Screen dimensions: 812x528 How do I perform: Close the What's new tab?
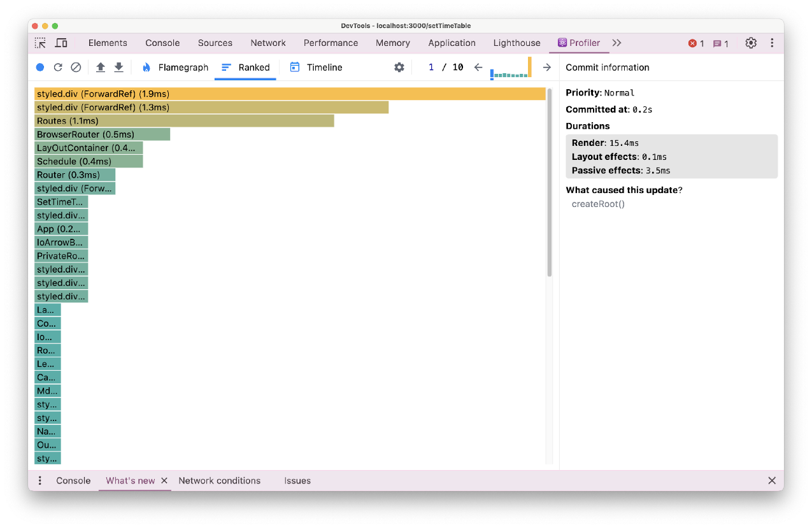164,481
